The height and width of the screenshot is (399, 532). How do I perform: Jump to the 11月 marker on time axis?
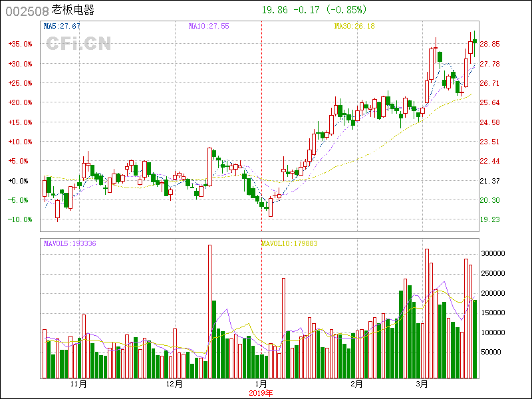coord(78,384)
